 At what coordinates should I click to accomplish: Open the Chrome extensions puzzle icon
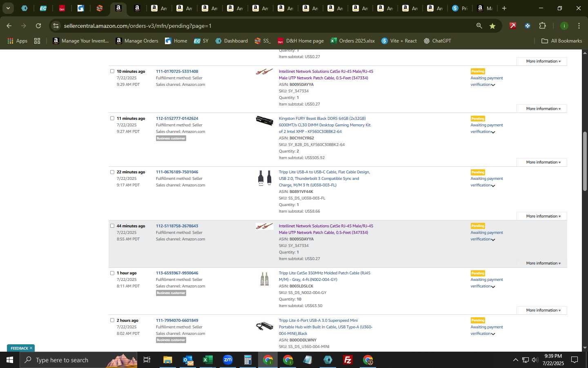(542, 26)
